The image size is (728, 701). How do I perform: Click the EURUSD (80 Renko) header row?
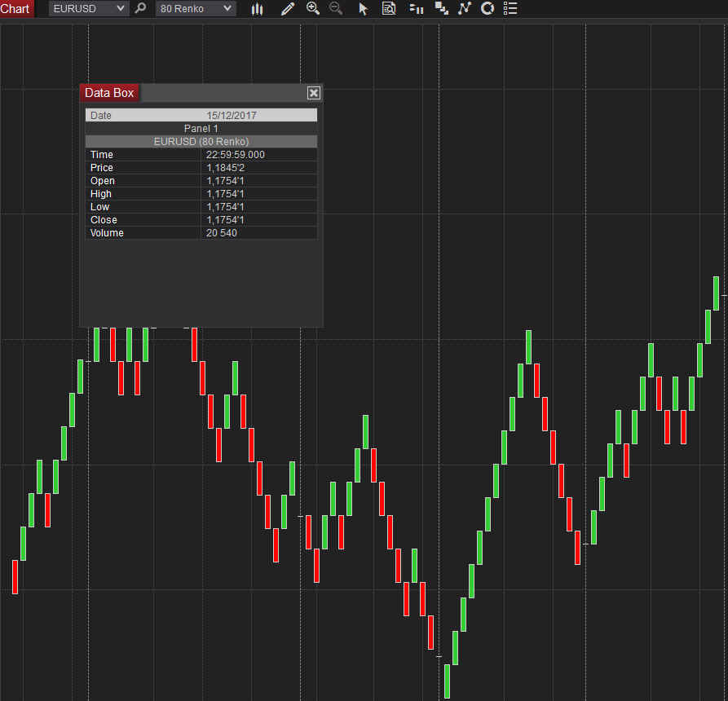point(201,142)
